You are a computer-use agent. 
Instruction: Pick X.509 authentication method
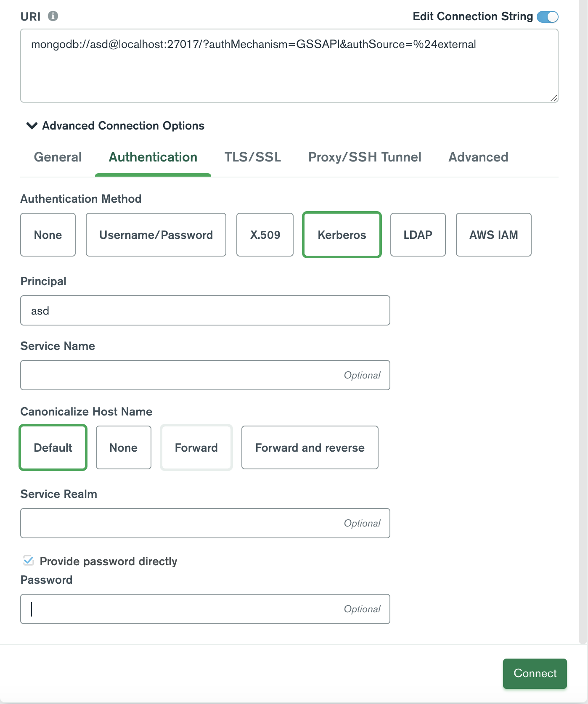pyautogui.click(x=265, y=235)
